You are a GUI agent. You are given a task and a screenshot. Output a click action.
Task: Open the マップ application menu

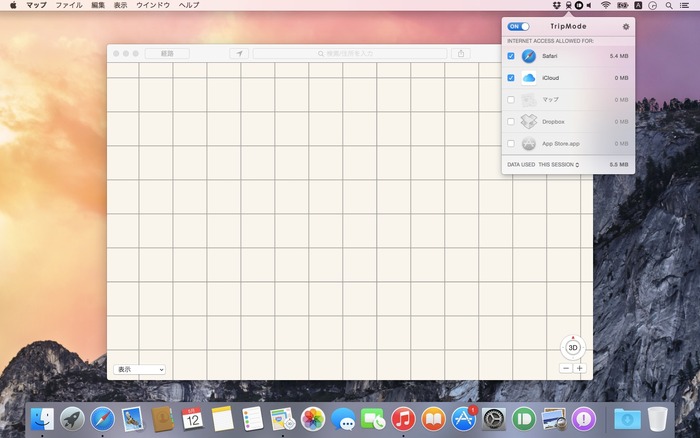(x=36, y=5)
